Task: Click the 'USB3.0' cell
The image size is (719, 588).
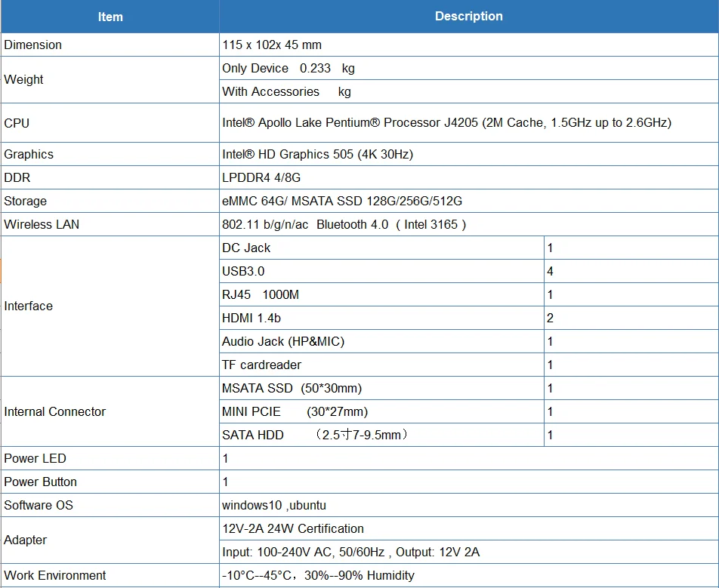Action: pyautogui.click(x=381, y=271)
